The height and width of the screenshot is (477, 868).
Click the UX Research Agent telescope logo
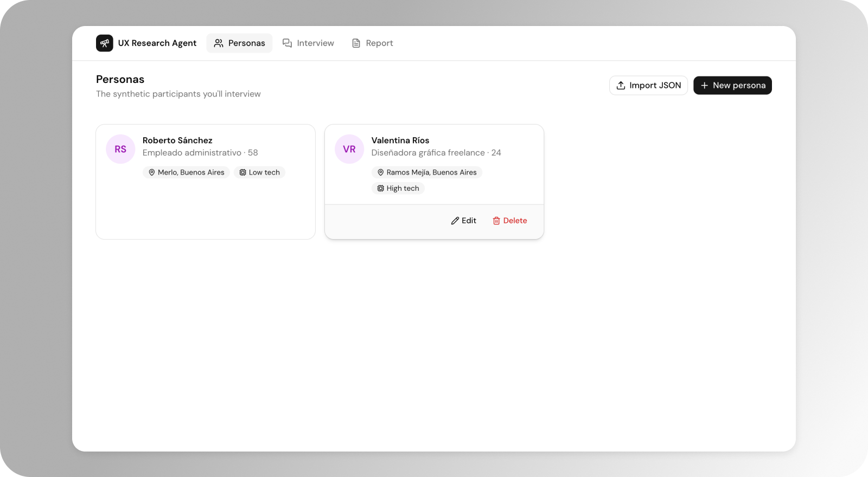(105, 43)
